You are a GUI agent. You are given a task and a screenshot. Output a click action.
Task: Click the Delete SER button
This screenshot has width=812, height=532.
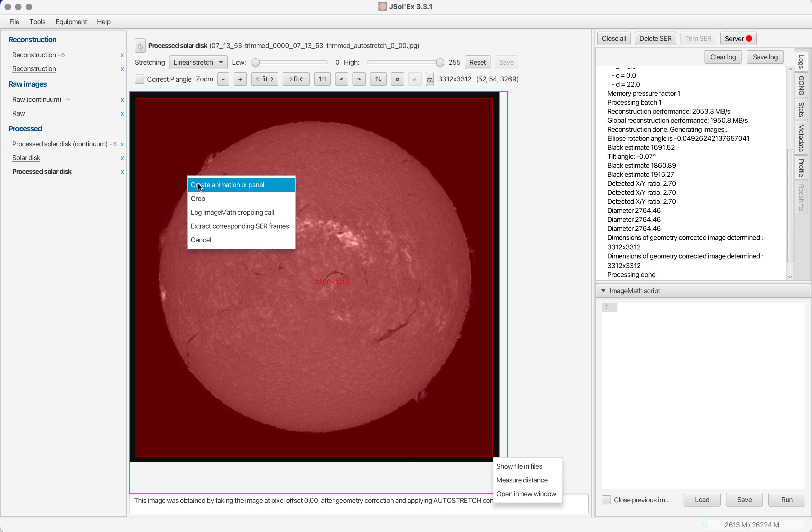click(655, 39)
